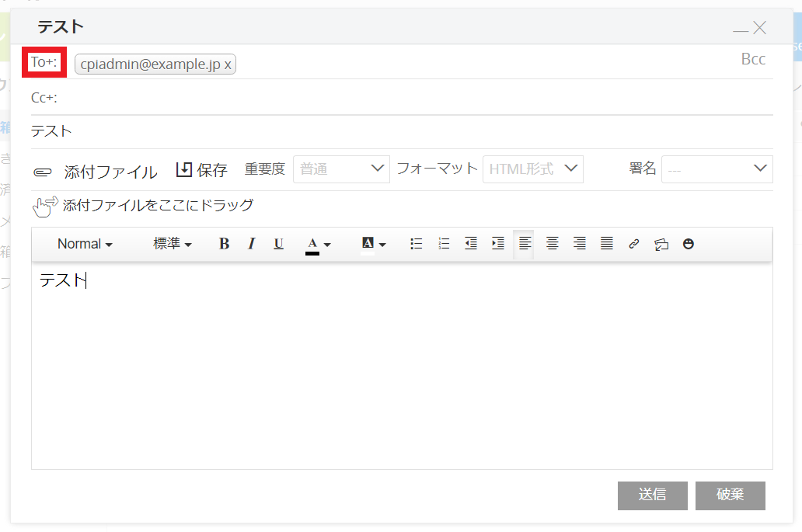Toggle underline formatting
The height and width of the screenshot is (532, 802).
tap(278, 244)
